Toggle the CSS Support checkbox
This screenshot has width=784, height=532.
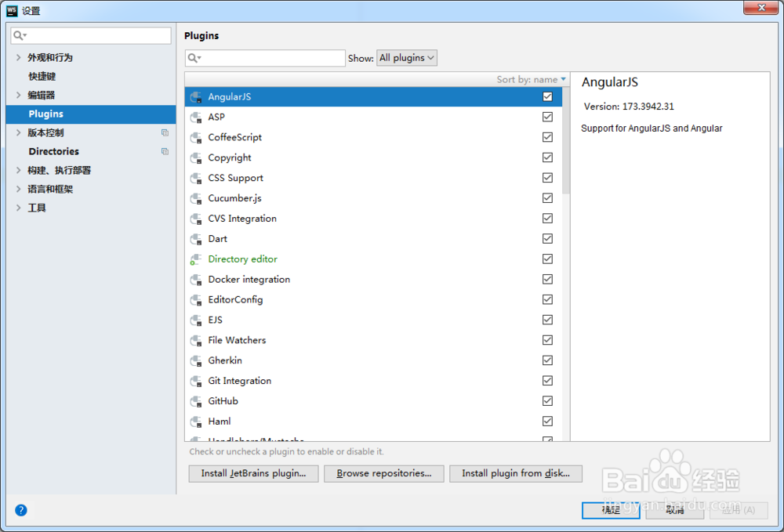[547, 178]
